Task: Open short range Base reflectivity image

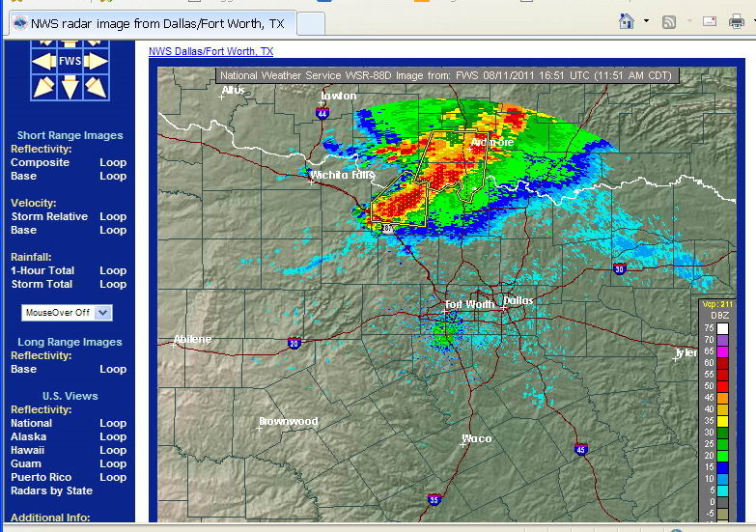Action: pos(23,176)
